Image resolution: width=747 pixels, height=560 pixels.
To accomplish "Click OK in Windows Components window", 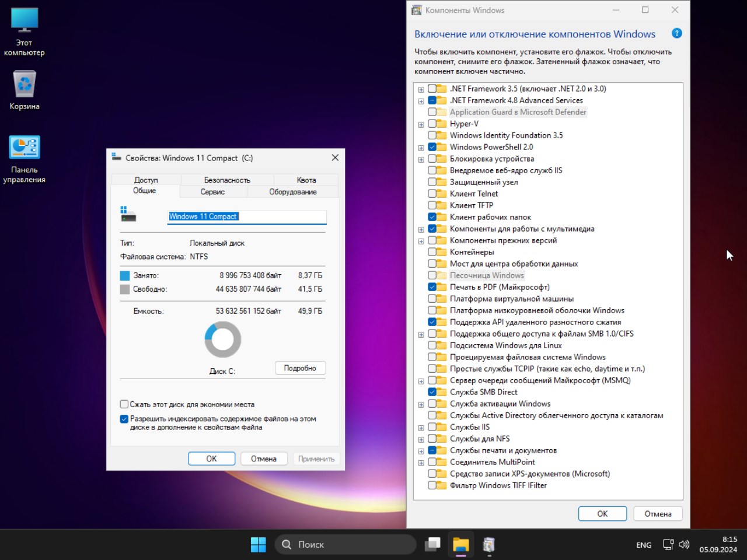I will pyautogui.click(x=602, y=513).
